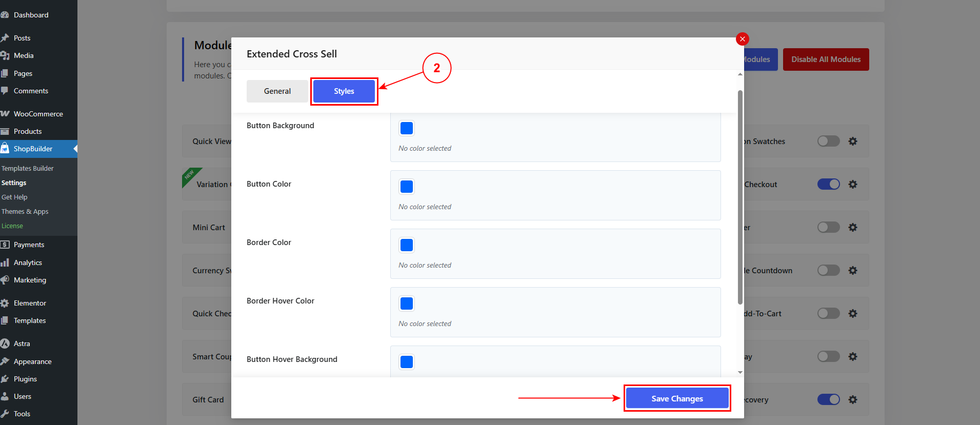Toggle the switch between Checkout and Countdown rows
Image resolution: width=980 pixels, height=425 pixels.
tap(829, 227)
